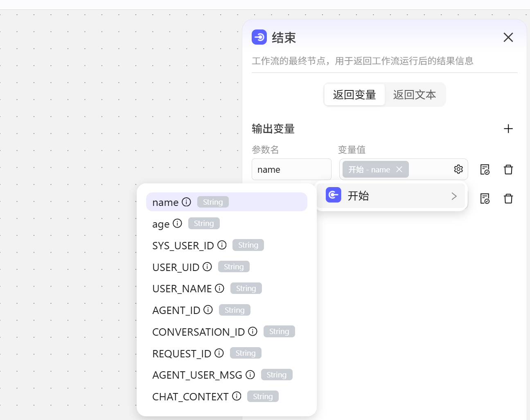
Task: Click the info icon beside CHAT_CONTEXT
Action: point(237,395)
